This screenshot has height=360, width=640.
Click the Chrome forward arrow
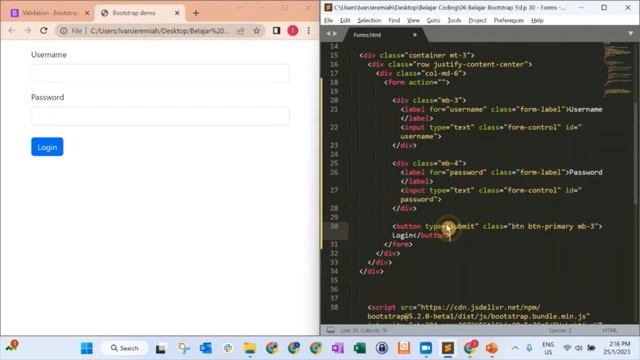click(27, 31)
